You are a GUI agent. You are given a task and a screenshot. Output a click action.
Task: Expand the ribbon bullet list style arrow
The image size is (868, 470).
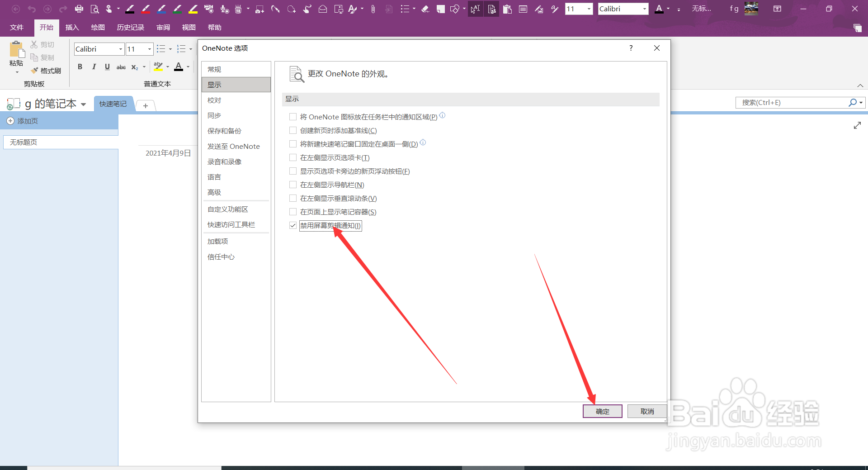click(170, 49)
